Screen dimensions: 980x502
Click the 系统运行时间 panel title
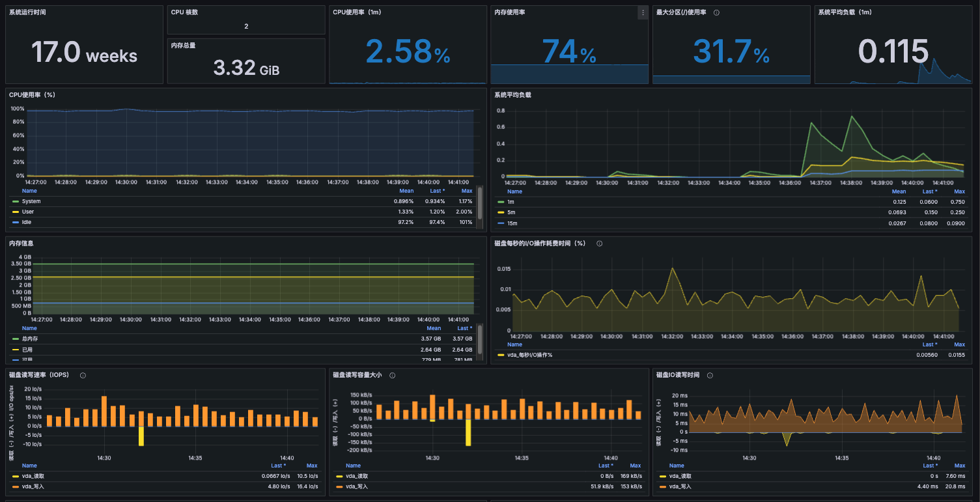tap(27, 12)
